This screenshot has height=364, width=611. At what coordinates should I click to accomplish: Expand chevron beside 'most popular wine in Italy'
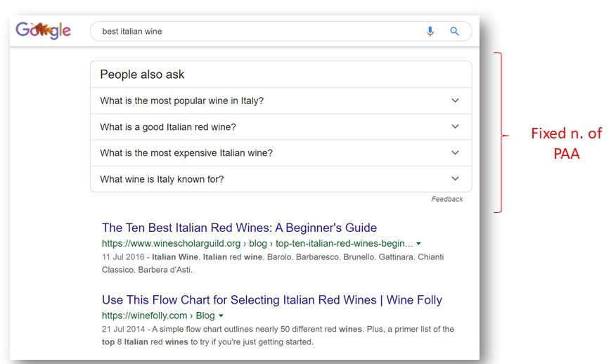455,100
